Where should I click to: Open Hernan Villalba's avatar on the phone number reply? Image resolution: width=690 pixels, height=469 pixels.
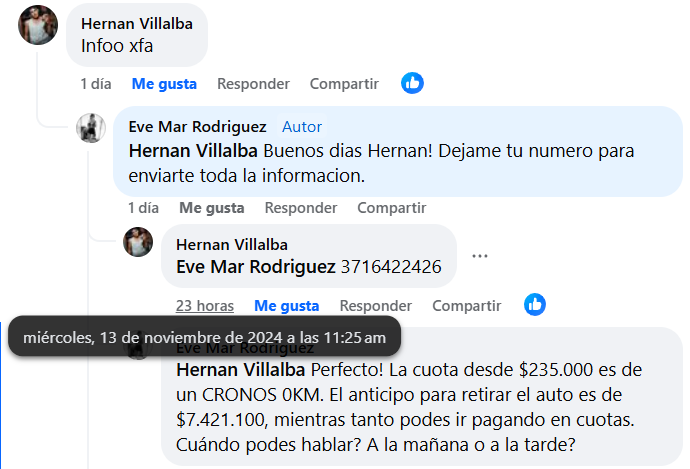click(138, 242)
